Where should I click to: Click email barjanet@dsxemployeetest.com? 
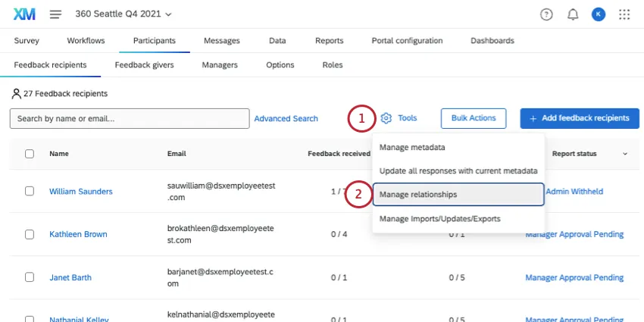click(x=220, y=277)
